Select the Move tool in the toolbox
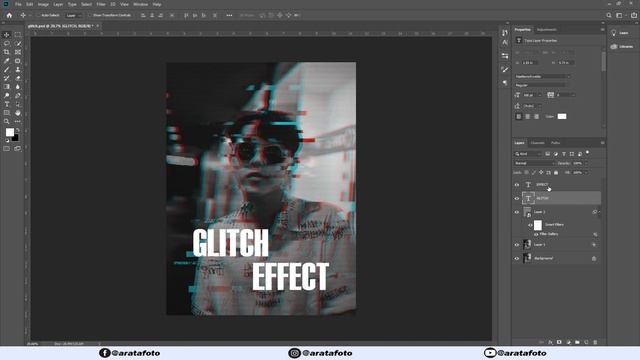The width and height of the screenshot is (640, 360). 7,35
